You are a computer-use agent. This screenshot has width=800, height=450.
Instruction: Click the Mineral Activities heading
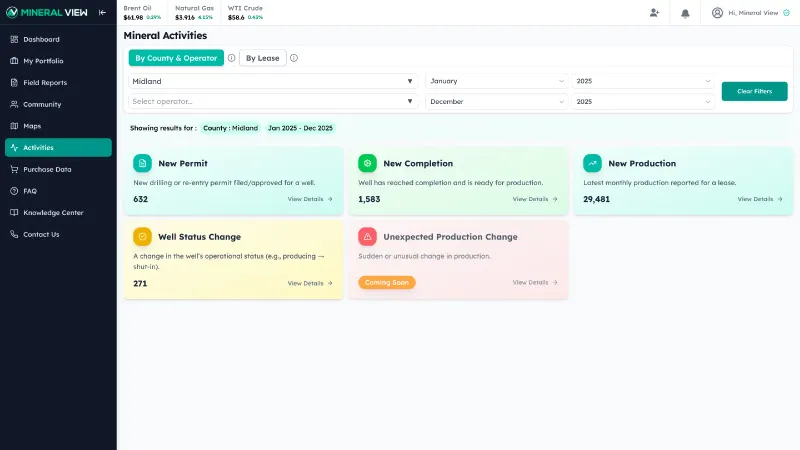(x=165, y=36)
